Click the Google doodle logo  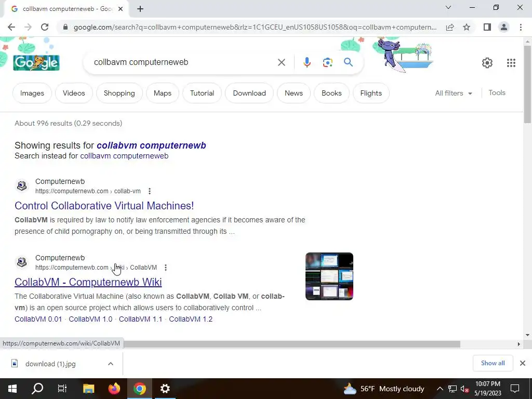[x=36, y=63]
